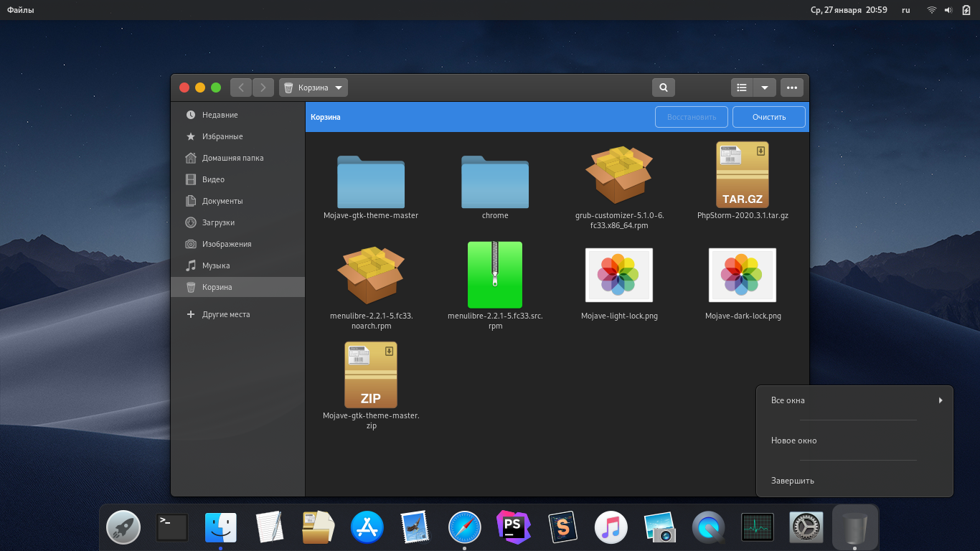The height and width of the screenshot is (551, 980).
Task: Open Избранные in the sidebar
Action: [x=237, y=136]
